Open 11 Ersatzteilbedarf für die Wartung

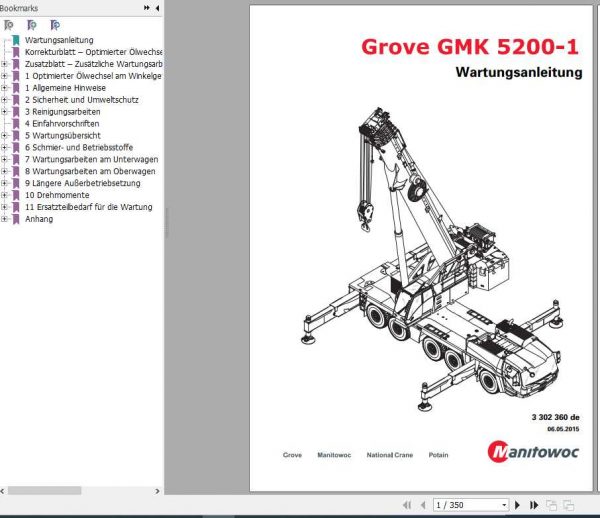click(x=89, y=207)
